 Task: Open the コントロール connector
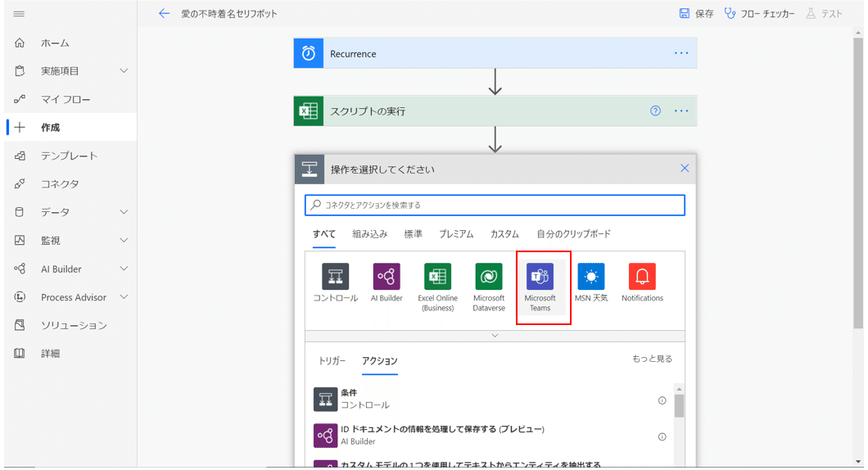coord(335,278)
